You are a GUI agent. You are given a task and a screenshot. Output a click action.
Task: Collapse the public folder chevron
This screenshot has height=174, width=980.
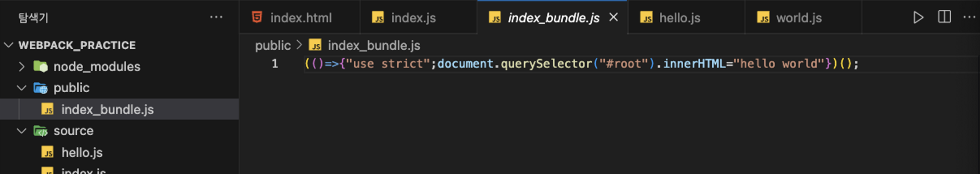pyautogui.click(x=22, y=88)
